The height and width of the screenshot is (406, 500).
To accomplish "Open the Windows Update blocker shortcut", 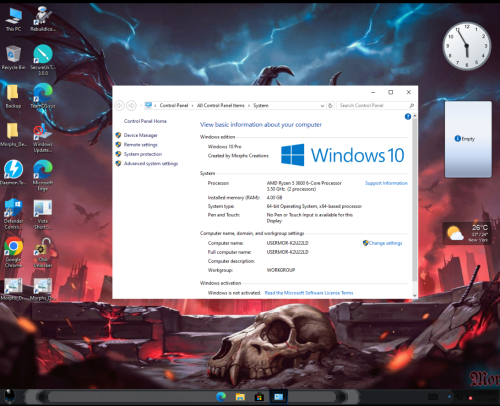I will coord(43,137).
